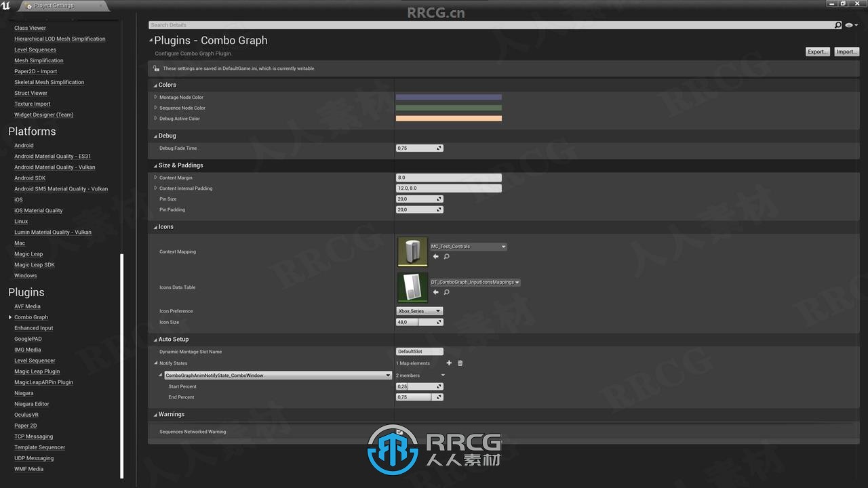Open iOS Material Quality settings
The height and width of the screenshot is (488, 868).
click(39, 211)
